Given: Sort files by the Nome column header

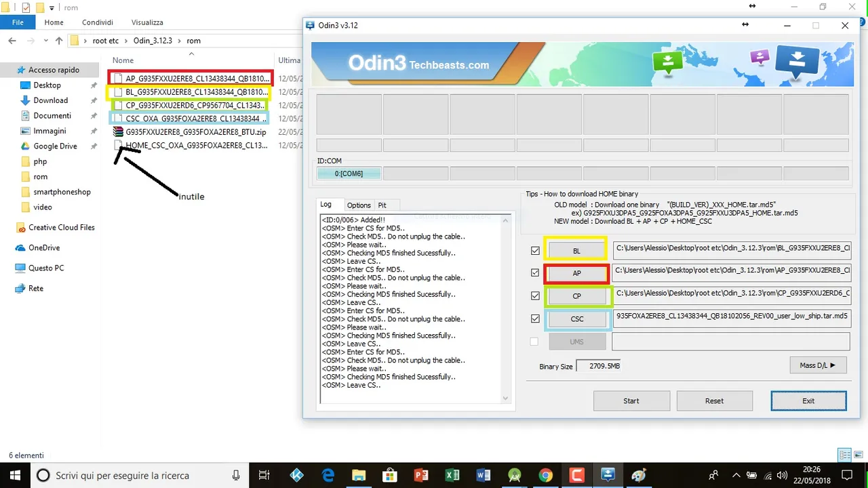Looking at the screenshot, I should coord(123,60).
